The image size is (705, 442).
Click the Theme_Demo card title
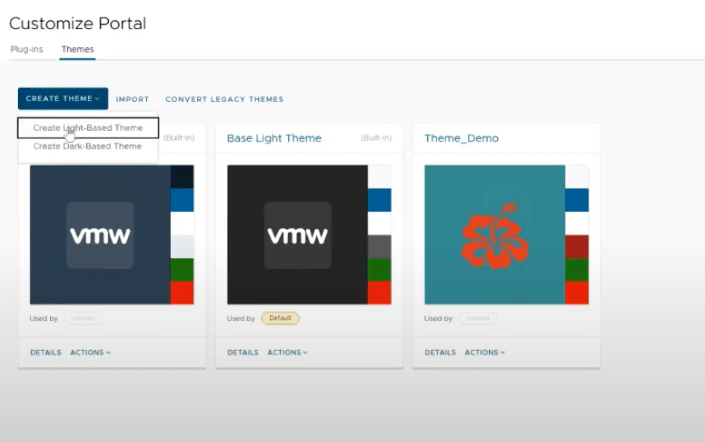tap(461, 138)
